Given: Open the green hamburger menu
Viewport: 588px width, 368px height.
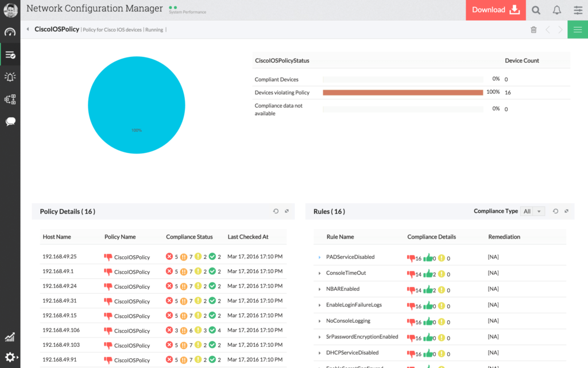Looking at the screenshot, I should [x=578, y=30].
